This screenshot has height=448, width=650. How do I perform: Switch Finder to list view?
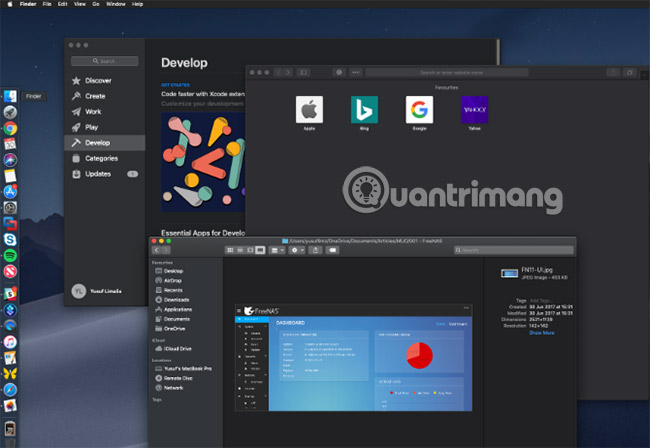240,250
